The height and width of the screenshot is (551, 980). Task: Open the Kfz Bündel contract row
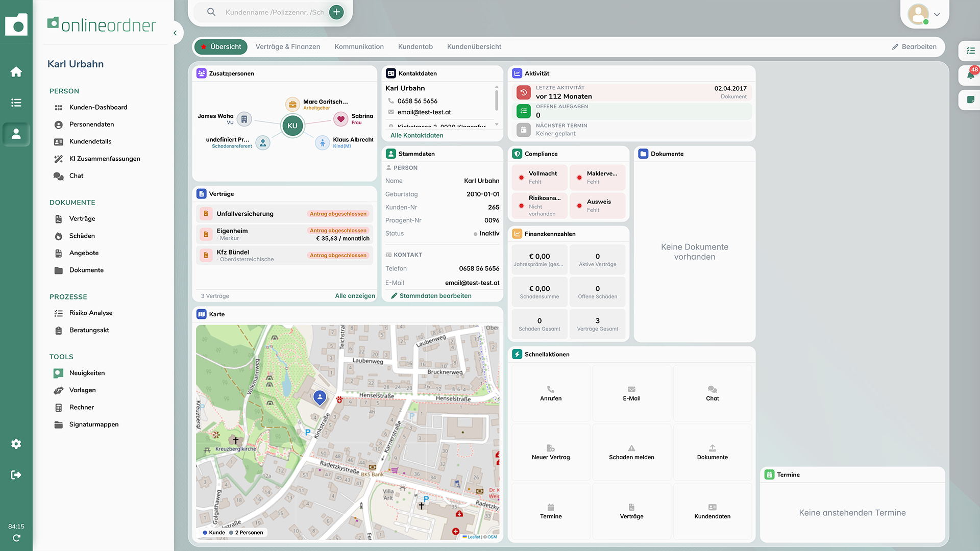(x=284, y=256)
